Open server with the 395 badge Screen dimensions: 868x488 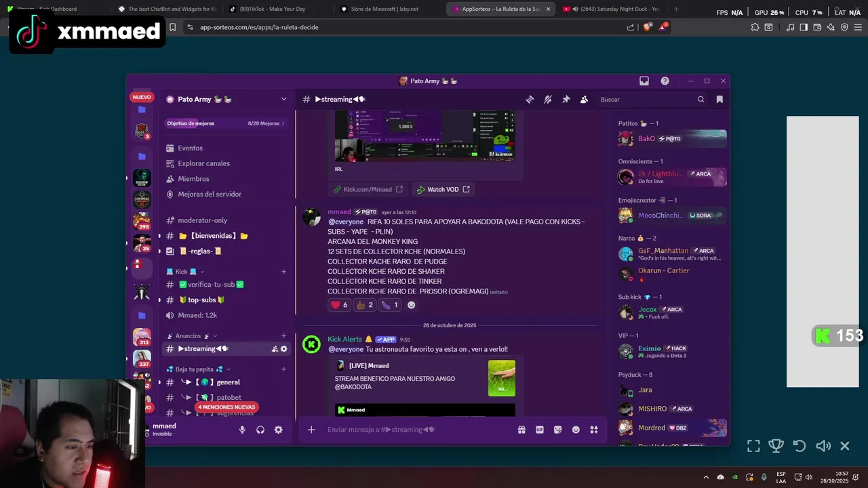click(x=142, y=222)
